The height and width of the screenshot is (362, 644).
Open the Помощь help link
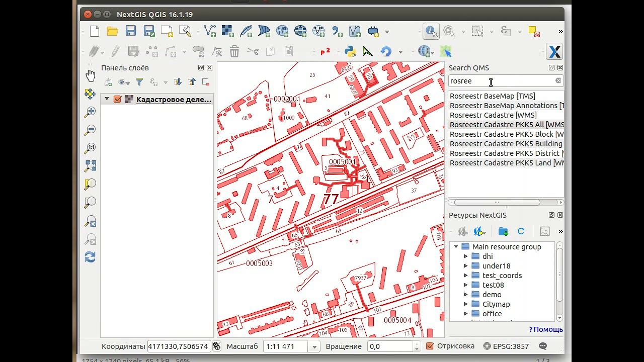(x=546, y=330)
